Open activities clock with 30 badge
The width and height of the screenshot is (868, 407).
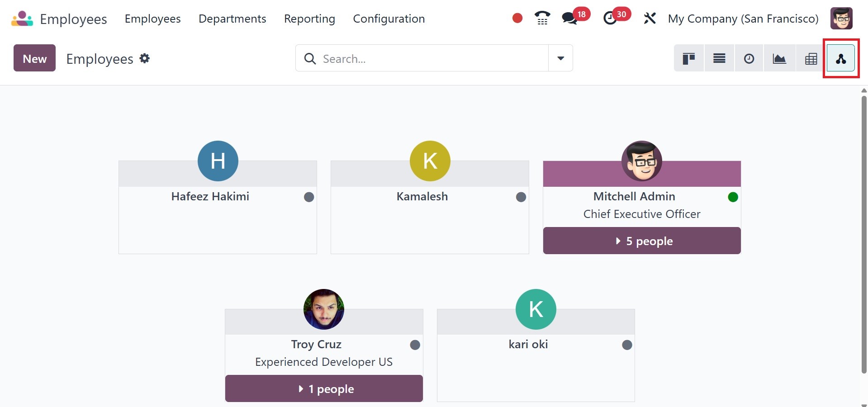(x=611, y=19)
